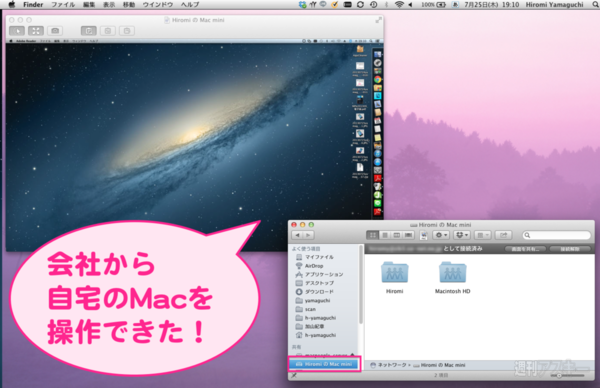Open the Apple menu
This screenshot has height=388, width=600.
coord(11,5)
